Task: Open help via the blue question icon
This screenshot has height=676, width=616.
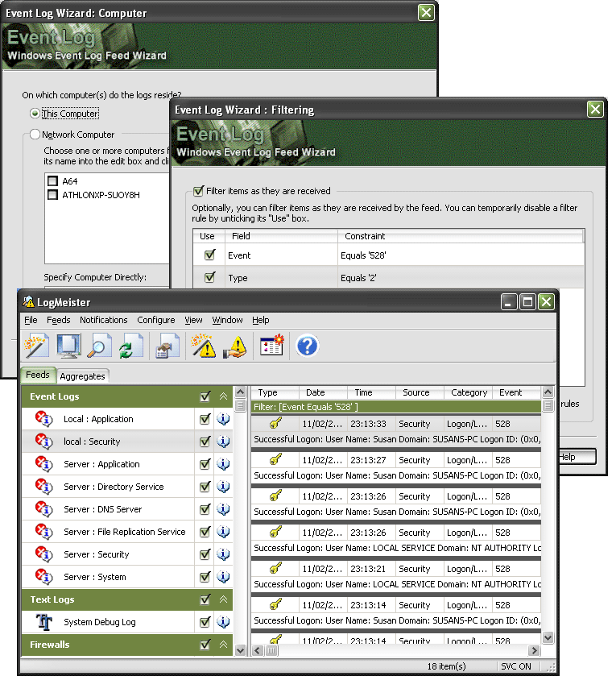Action: pyautogui.click(x=307, y=346)
